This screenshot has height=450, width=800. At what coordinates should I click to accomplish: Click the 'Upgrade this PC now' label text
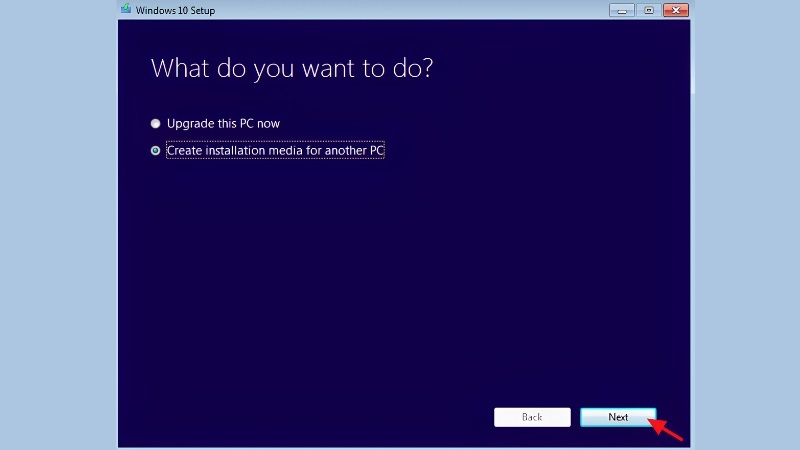tap(223, 123)
